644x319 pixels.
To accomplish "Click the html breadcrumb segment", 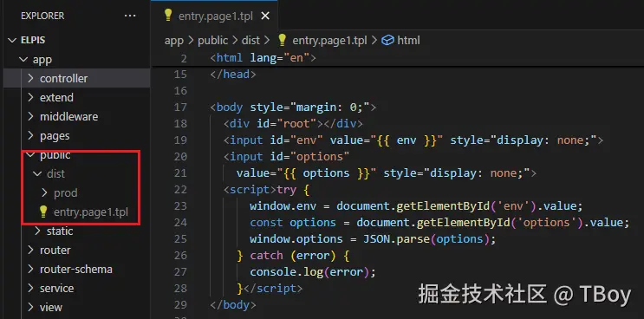I will (408, 40).
